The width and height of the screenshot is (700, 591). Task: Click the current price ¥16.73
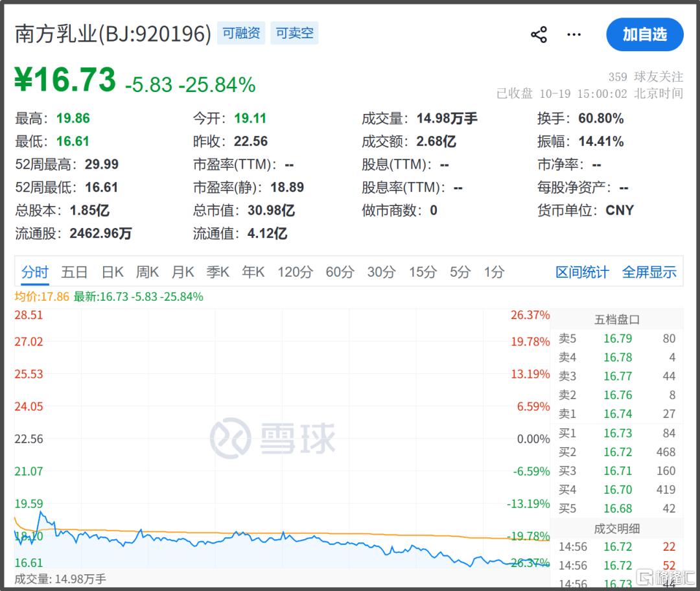65,80
